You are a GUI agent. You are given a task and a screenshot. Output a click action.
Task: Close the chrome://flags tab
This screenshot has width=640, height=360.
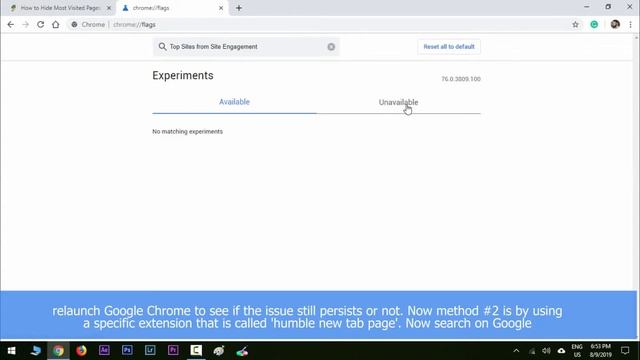pyautogui.click(x=221, y=8)
